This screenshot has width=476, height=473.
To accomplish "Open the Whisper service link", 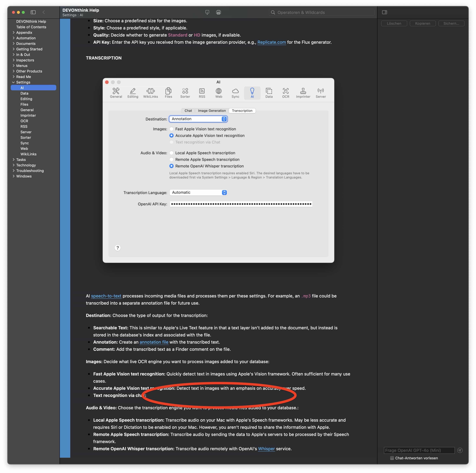I will tap(266, 449).
